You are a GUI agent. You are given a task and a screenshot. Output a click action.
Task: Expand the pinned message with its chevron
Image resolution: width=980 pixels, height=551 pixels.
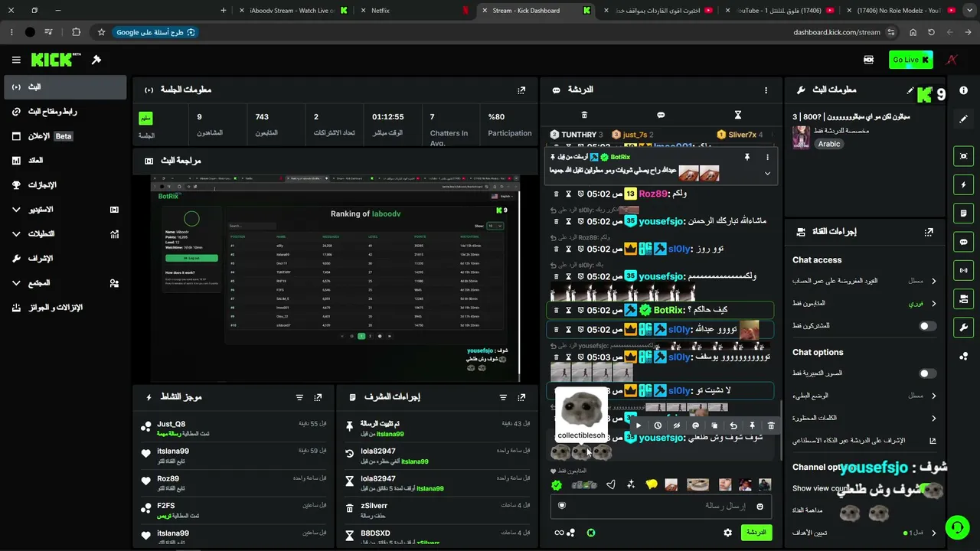pyautogui.click(x=767, y=174)
